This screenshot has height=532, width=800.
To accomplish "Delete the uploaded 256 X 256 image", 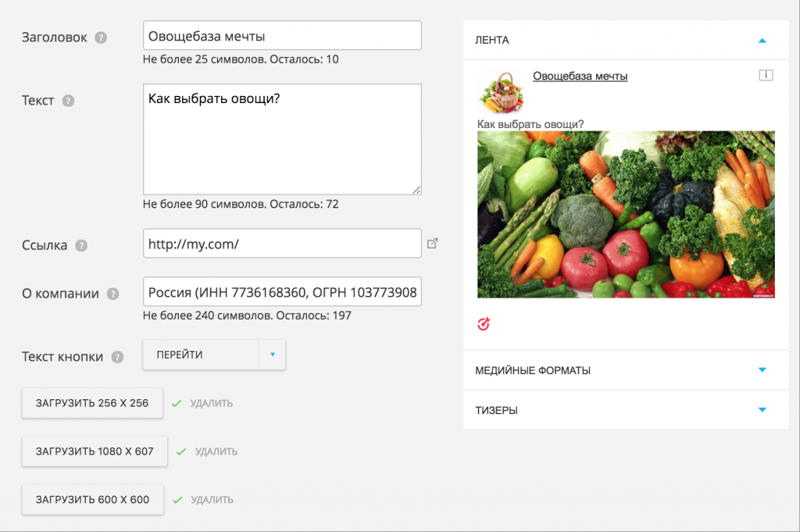I will 211,404.
